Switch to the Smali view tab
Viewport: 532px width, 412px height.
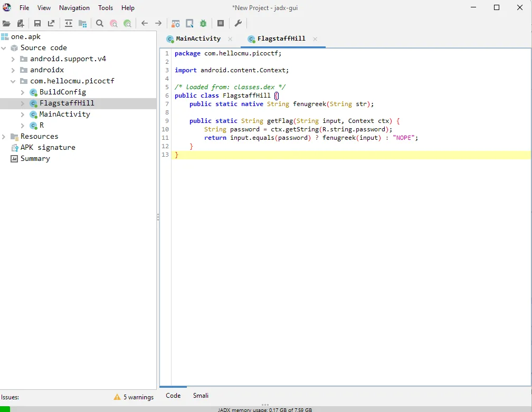pos(201,396)
